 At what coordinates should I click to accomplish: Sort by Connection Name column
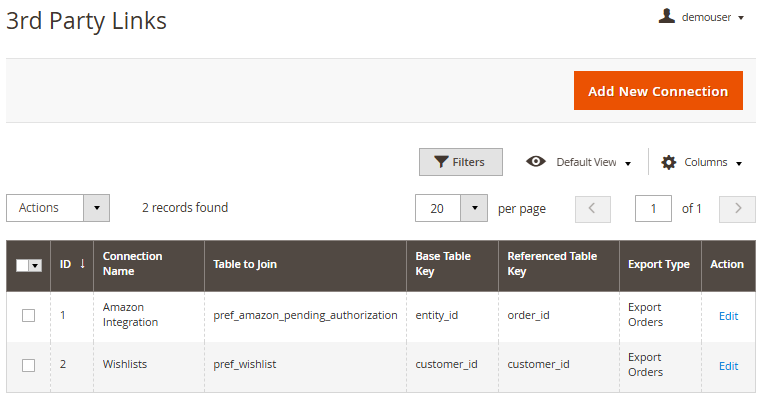click(x=149, y=266)
